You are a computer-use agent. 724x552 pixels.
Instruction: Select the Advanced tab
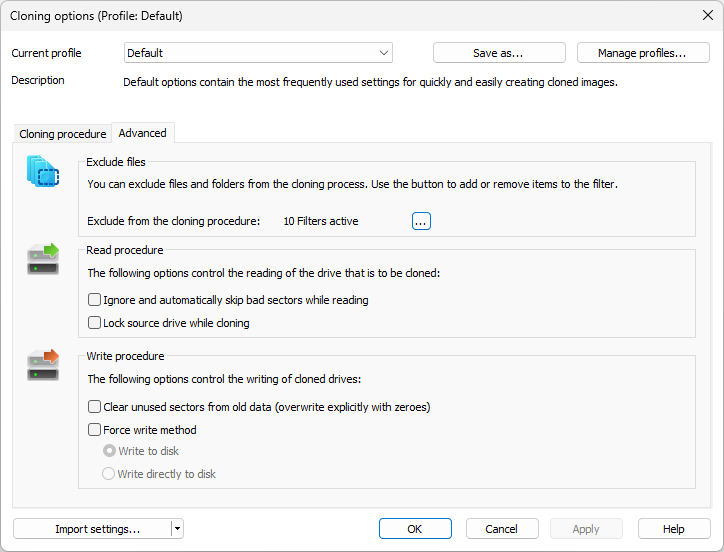(x=142, y=133)
